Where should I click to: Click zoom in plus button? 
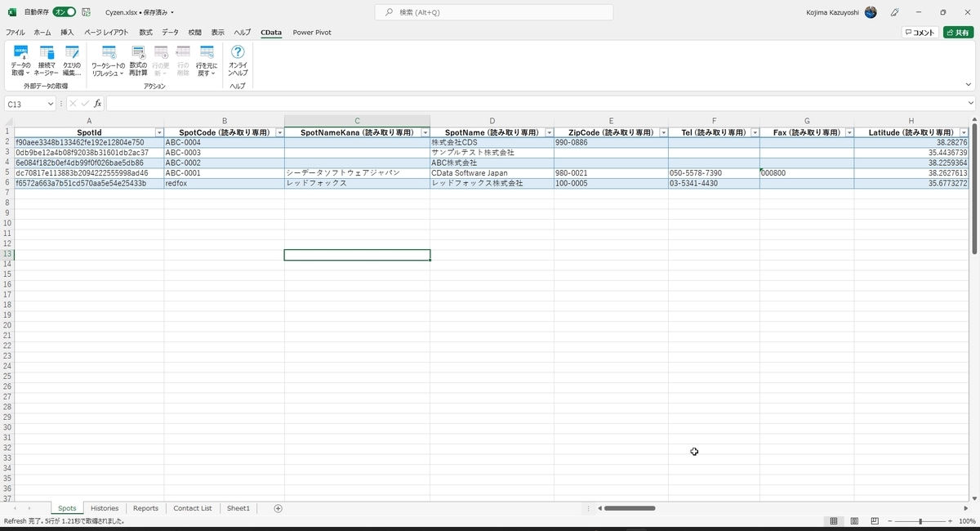pyautogui.click(x=952, y=521)
